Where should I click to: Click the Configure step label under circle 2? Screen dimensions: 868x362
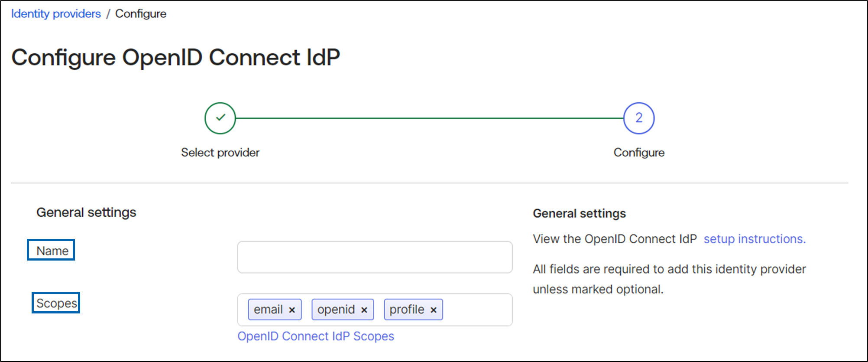pos(639,153)
